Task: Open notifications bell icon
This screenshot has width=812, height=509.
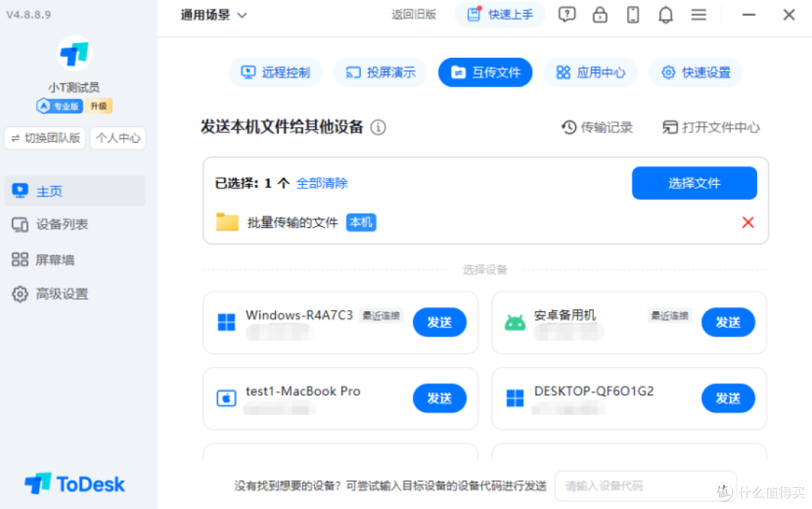Action: (665, 14)
